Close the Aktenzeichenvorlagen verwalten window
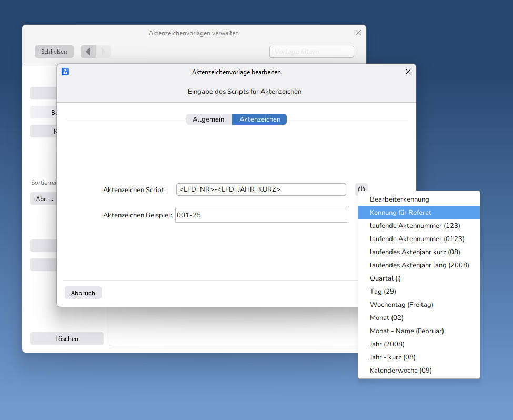The height and width of the screenshot is (420, 513). 358,33
